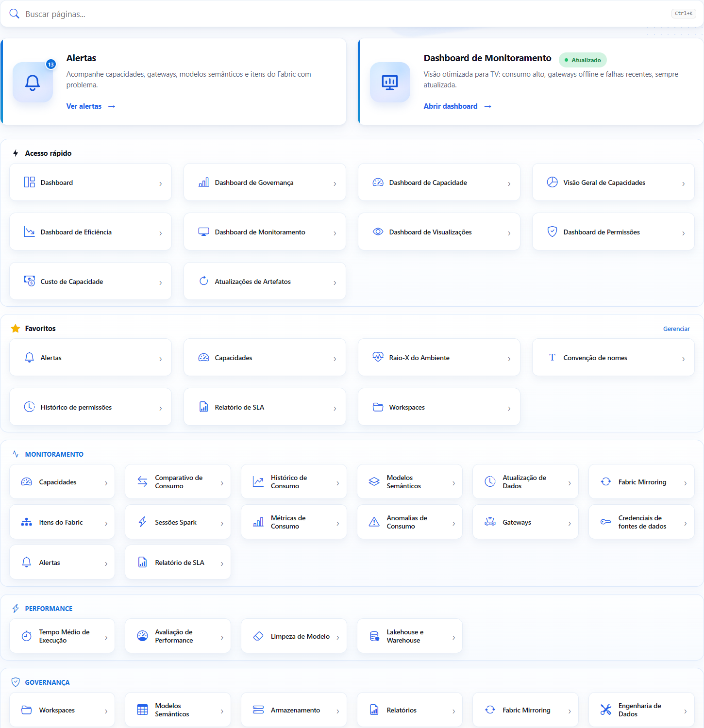Open Histórico de Consumo card
Viewport: 704px width, 728px height.
294,481
